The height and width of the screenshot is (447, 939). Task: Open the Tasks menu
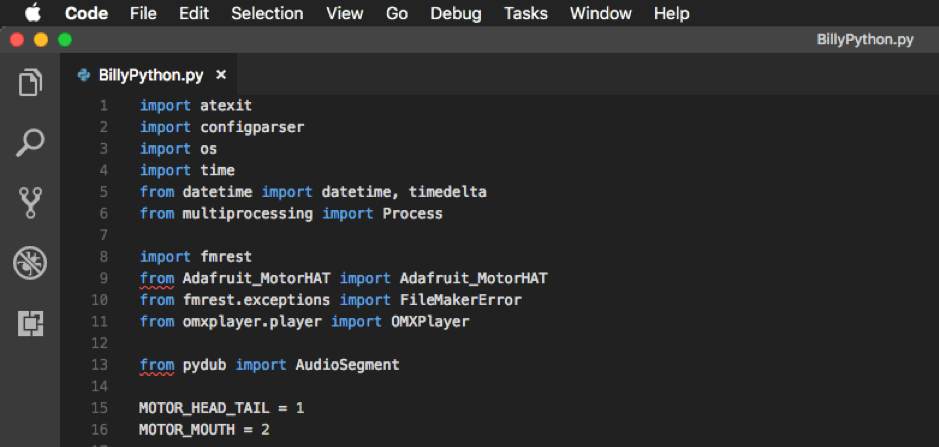(526, 13)
